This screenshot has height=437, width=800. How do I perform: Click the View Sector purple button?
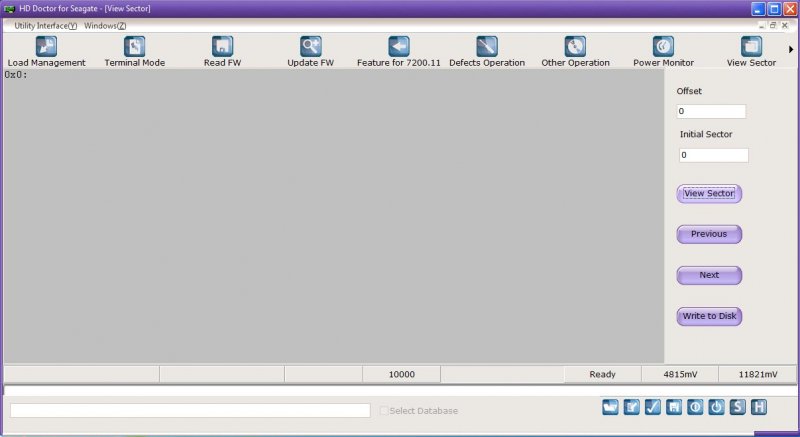coord(709,194)
